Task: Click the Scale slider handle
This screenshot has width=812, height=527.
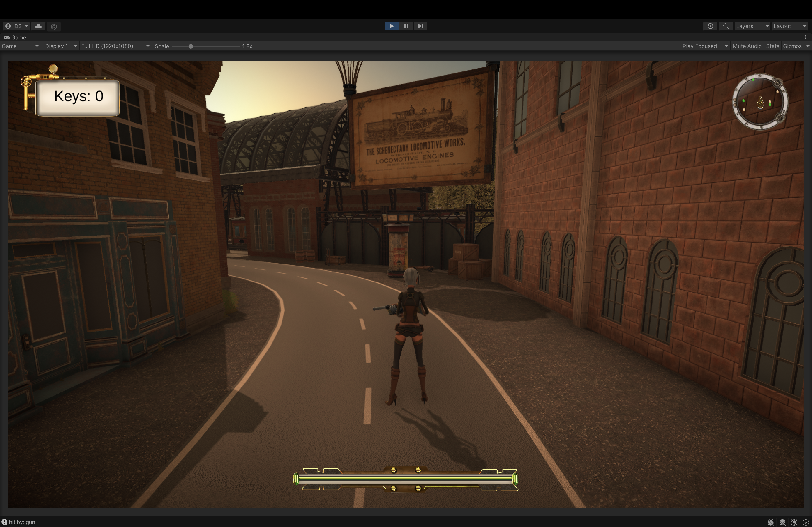Action: [191, 46]
